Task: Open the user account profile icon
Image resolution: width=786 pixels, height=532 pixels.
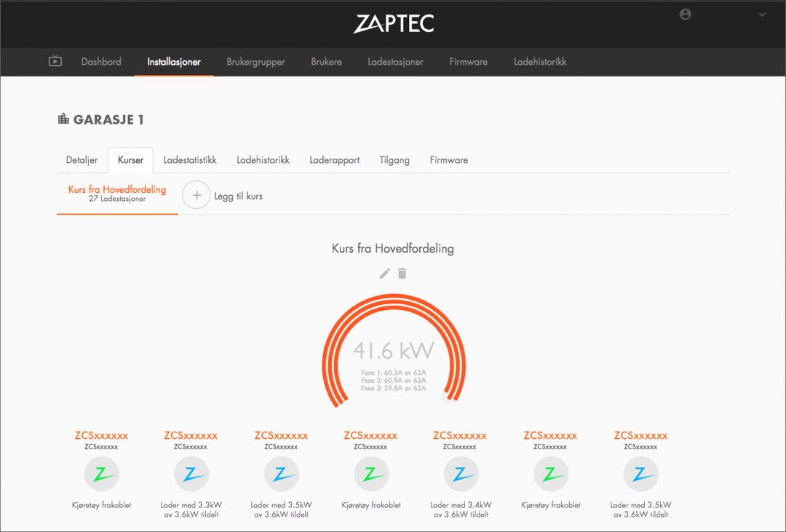Action: pos(686,15)
